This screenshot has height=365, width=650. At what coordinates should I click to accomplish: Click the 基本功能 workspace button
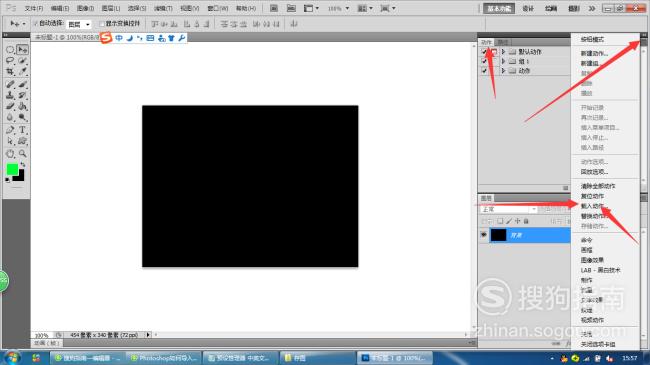point(499,8)
